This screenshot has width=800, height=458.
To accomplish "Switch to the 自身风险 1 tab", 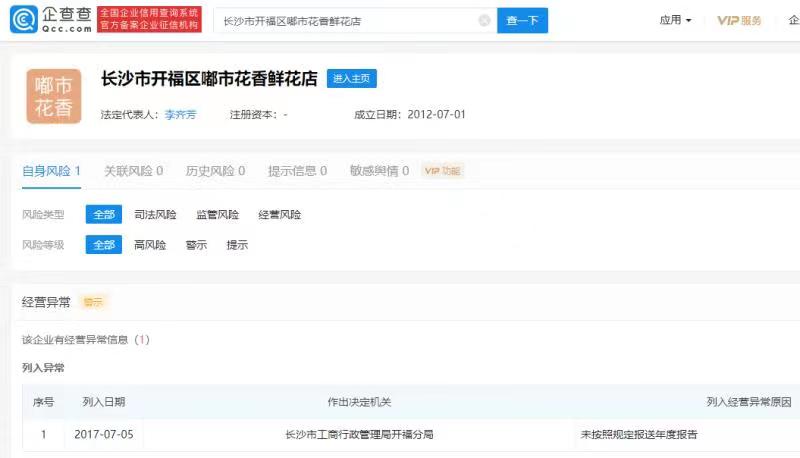I will click(51, 171).
